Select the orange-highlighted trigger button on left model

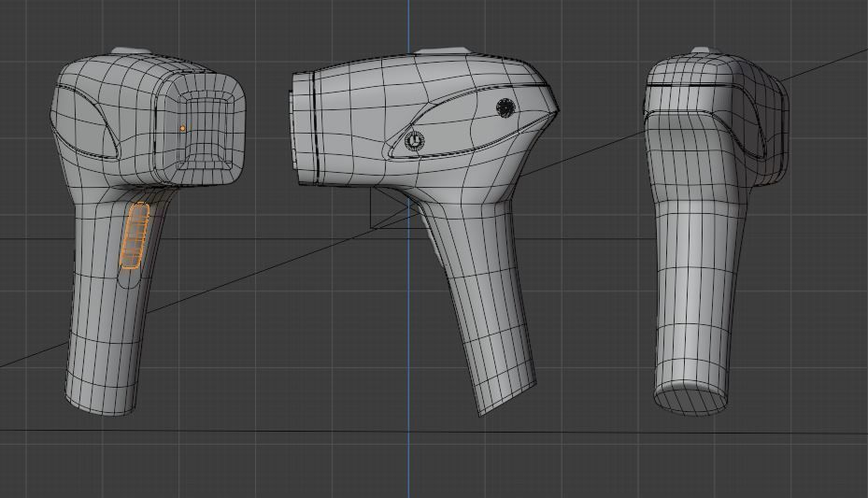point(135,236)
